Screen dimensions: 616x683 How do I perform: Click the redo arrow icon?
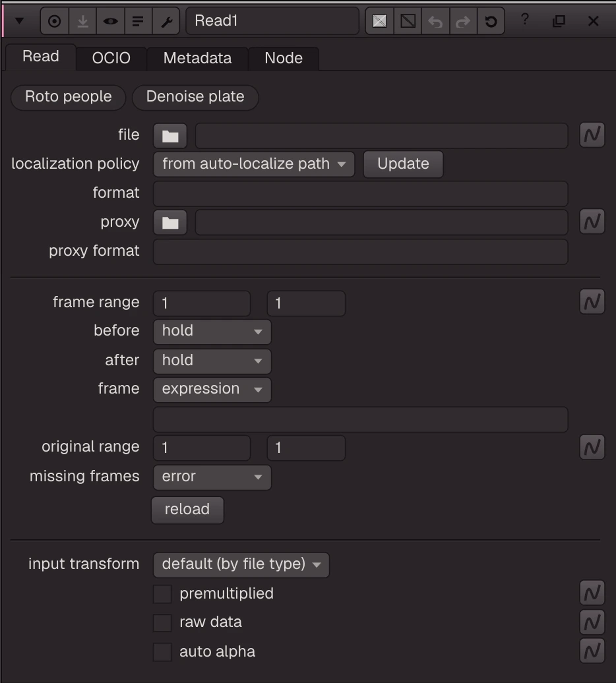click(x=463, y=21)
